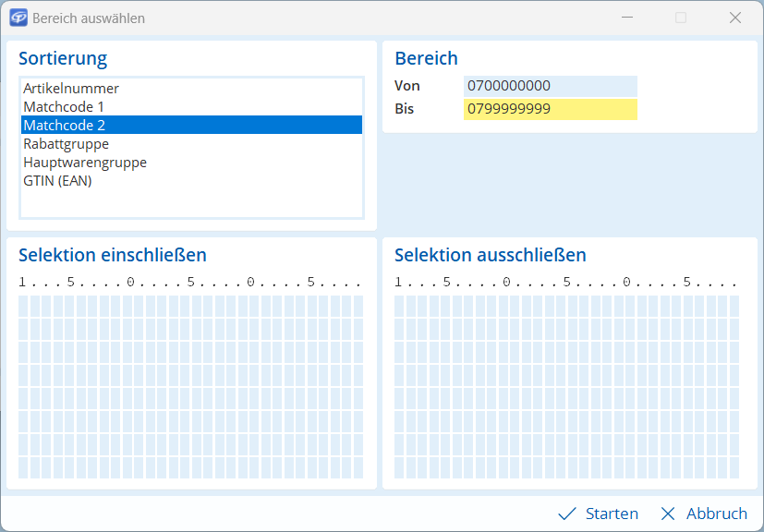Select Artikelnummer in the Sortierung list
Viewport: 764px width, 532px height.
[71, 89]
